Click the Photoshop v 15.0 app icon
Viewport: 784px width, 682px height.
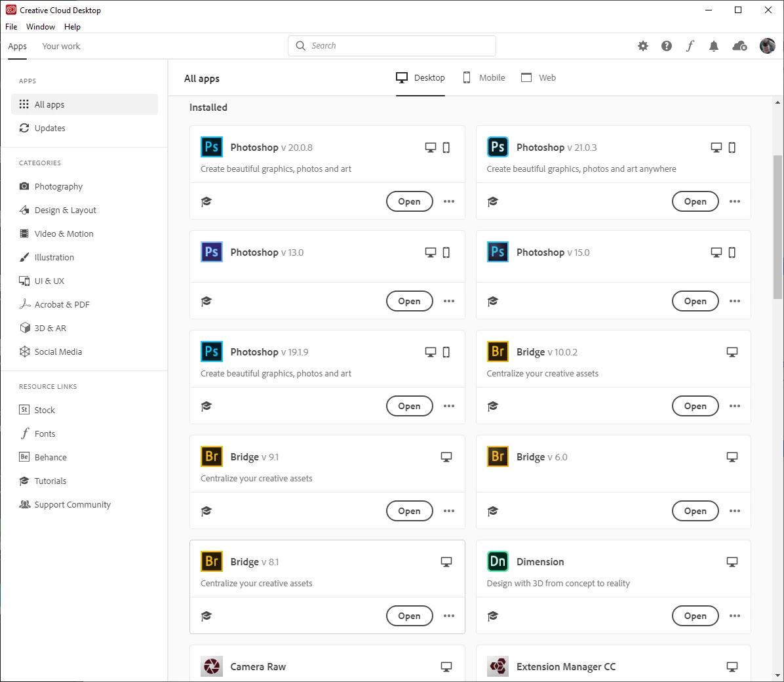498,252
